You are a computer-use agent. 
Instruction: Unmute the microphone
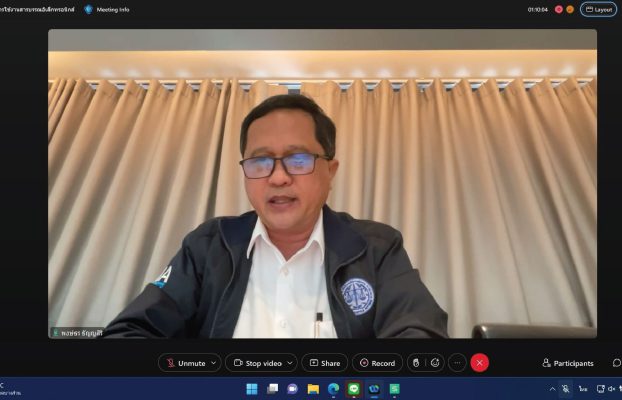[185, 363]
